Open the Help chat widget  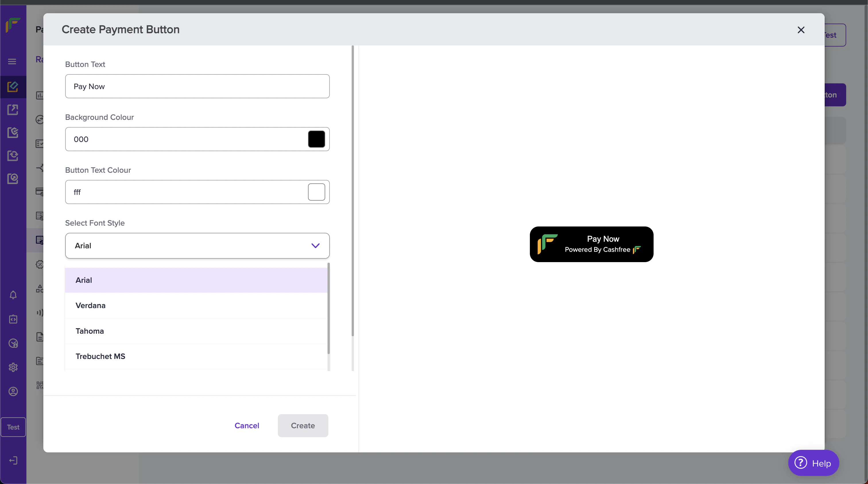pos(813,463)
